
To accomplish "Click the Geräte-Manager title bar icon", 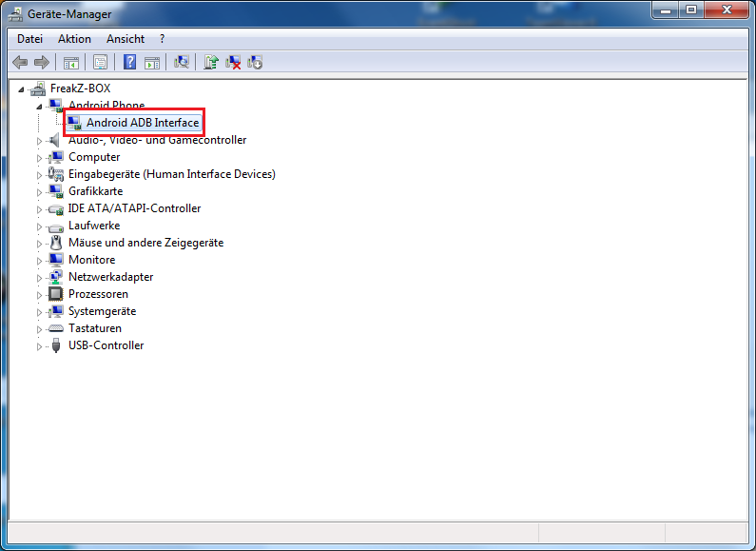I will tap(16, 14).
